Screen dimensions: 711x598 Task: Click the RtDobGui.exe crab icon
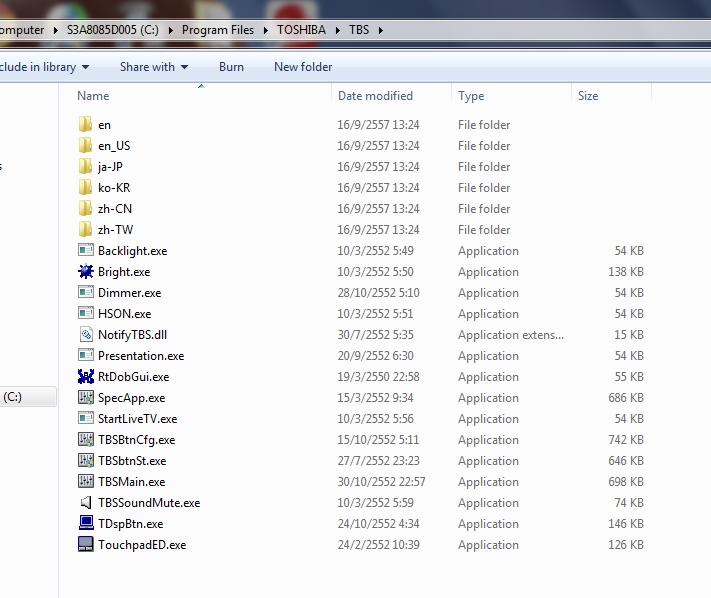tap(86, 376)
